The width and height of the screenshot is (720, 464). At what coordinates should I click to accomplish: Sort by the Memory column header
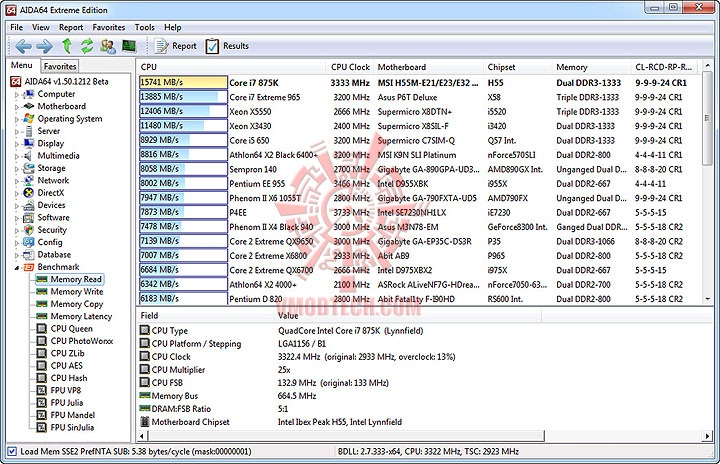coord(592,67)
